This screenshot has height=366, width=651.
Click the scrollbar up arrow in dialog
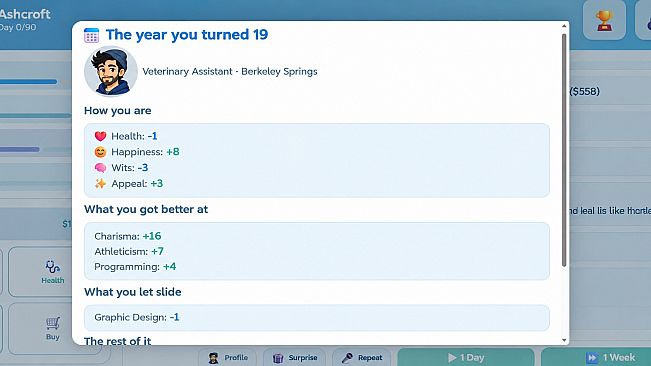point(564,26)
